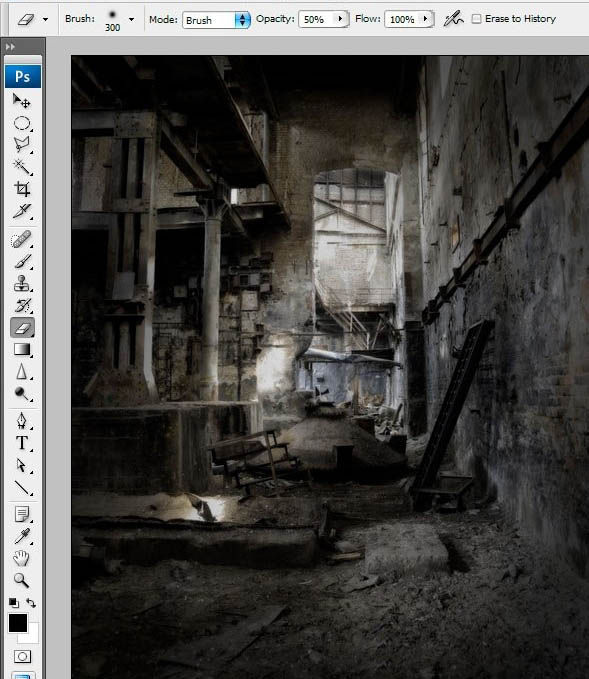
Task: Toggle Quick Mask mode button
Action: 23,656
